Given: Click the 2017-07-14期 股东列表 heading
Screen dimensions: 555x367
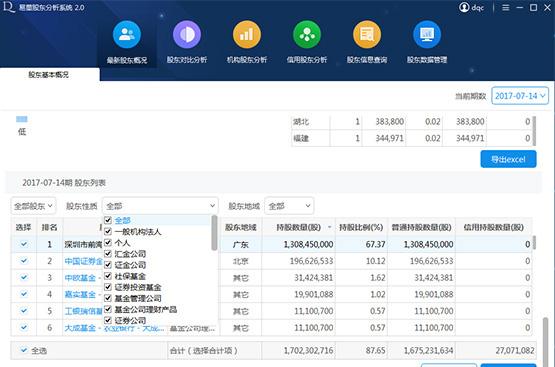Looking at the screenshot, I should pyautogui.click(x=64, y=183).
